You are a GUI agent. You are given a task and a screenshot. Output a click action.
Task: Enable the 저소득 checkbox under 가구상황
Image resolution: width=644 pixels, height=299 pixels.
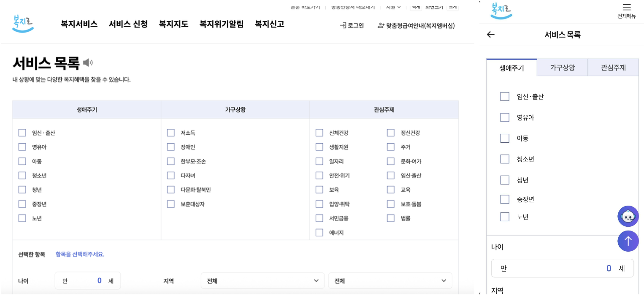170,133
